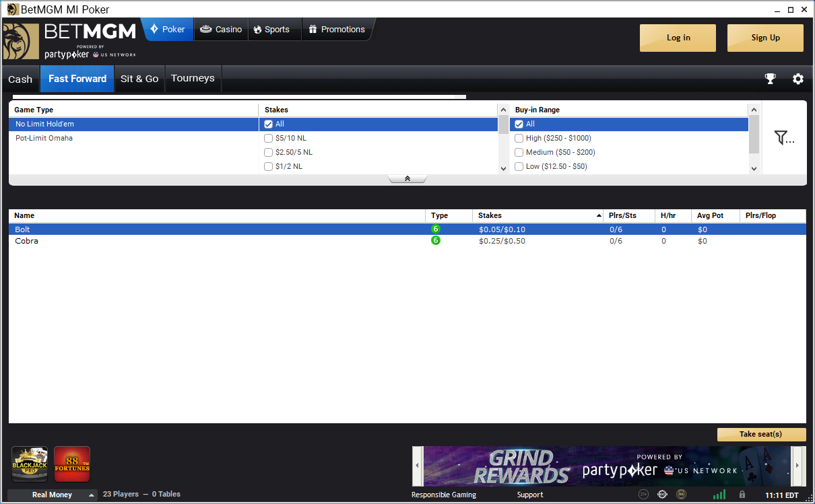Click the Buy-in Range scroll down arrow
The width and height of the screenshot is (815, 504).
pos(754,168)
